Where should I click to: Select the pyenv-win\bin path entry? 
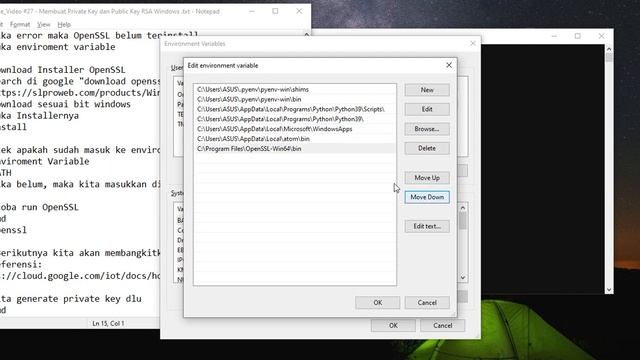coord(295,99)
